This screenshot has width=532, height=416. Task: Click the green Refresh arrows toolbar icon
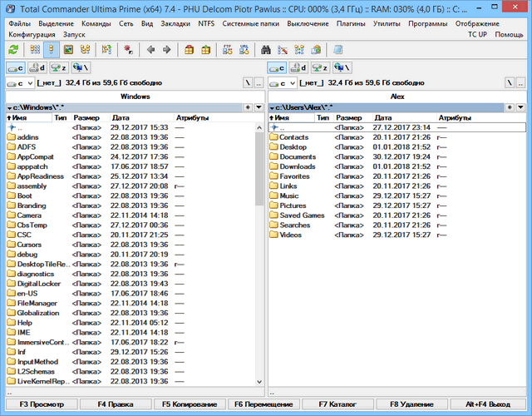click(13, 50)
